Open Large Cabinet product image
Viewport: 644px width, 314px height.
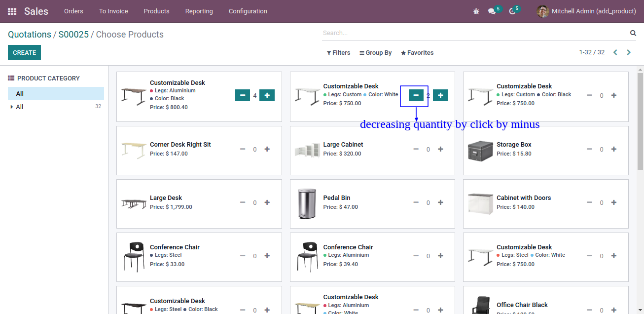coord(307,150)
